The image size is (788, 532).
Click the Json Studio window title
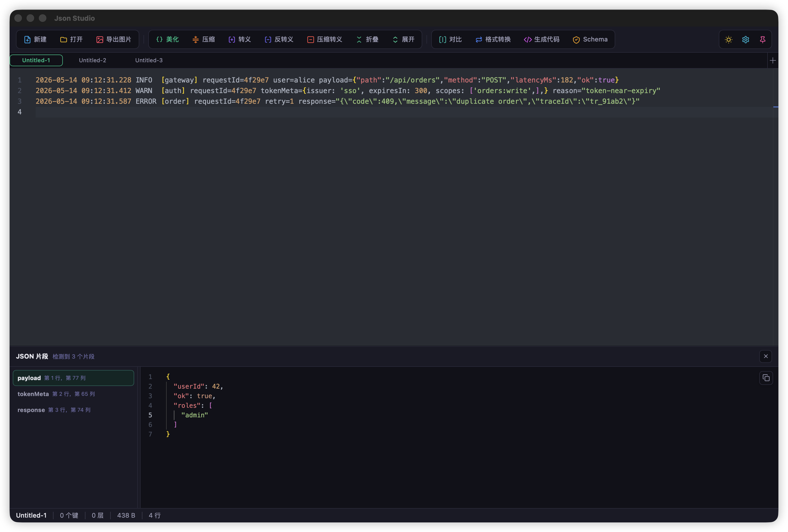coord(75,18)
